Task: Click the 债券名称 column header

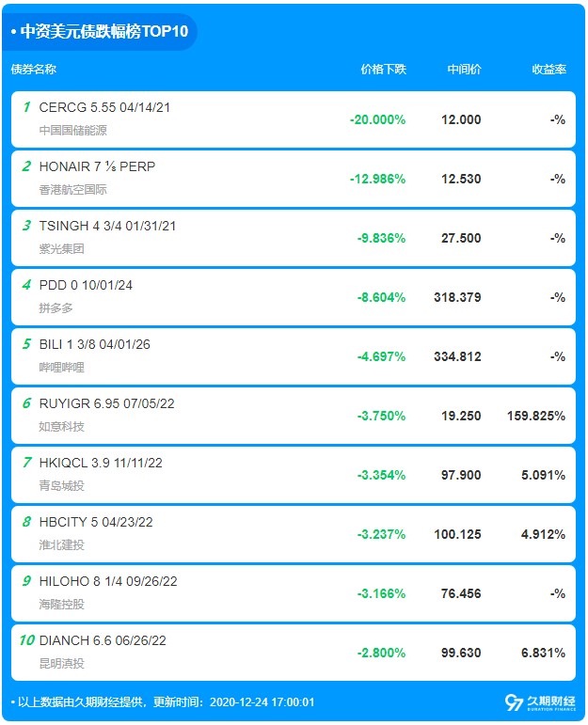Action: pos(34,70)
